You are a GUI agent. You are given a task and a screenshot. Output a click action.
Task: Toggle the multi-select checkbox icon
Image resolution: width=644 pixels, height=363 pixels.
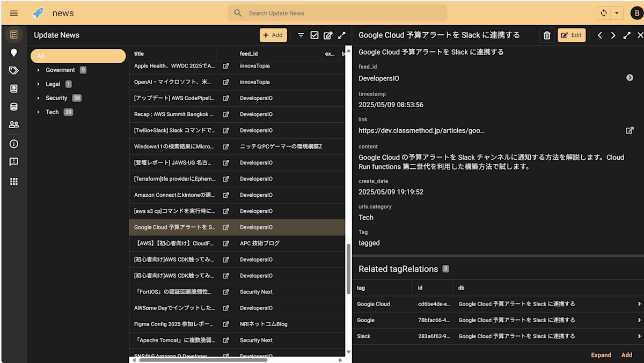[314, 35]
